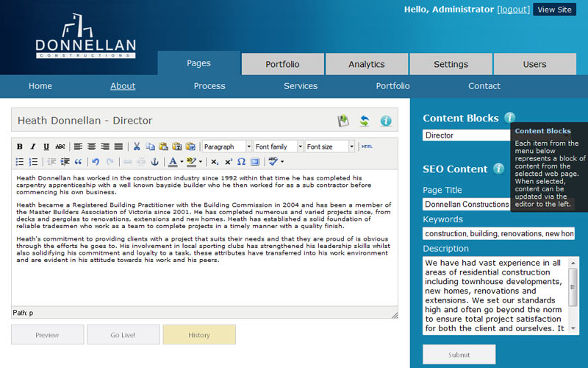The height and width of the screenshot is (368, 588).
Task: Toggle spellchecker
Action: coord(273,162)
